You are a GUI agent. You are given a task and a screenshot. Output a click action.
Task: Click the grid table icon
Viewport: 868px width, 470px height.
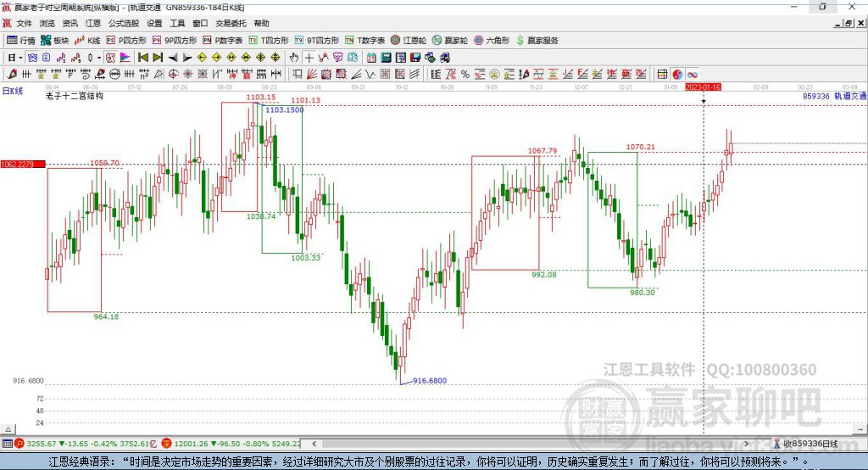pos(661,75)
